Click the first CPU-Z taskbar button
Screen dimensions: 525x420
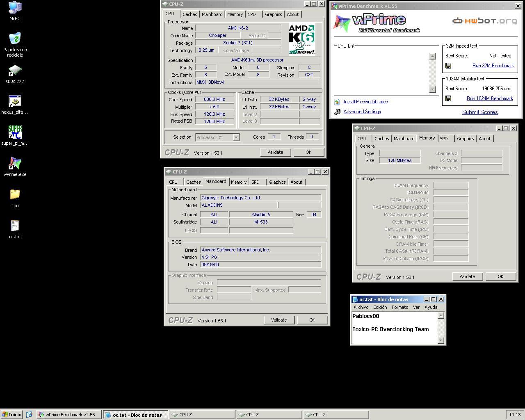coord(203,415)
